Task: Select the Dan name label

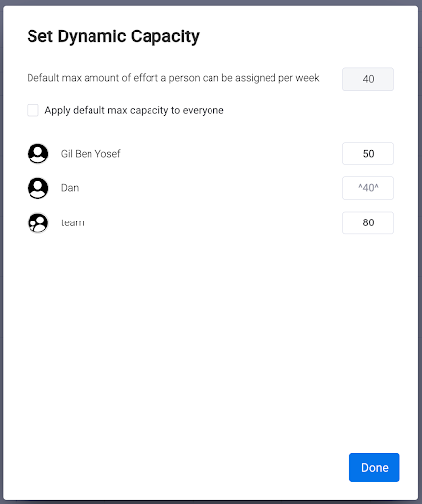Action: pos(70,188)
